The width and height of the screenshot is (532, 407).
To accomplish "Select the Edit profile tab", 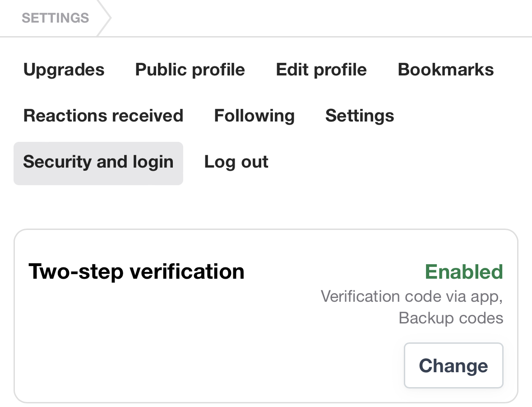I will tap(321, 70).
